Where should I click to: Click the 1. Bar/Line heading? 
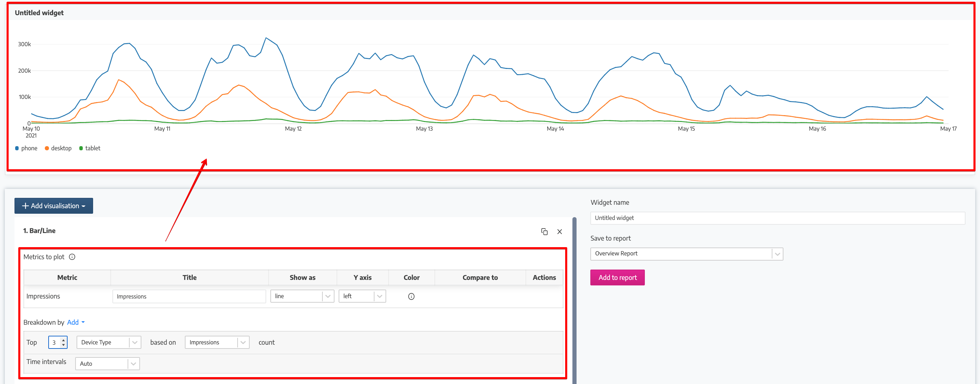[x=39, y=231]
